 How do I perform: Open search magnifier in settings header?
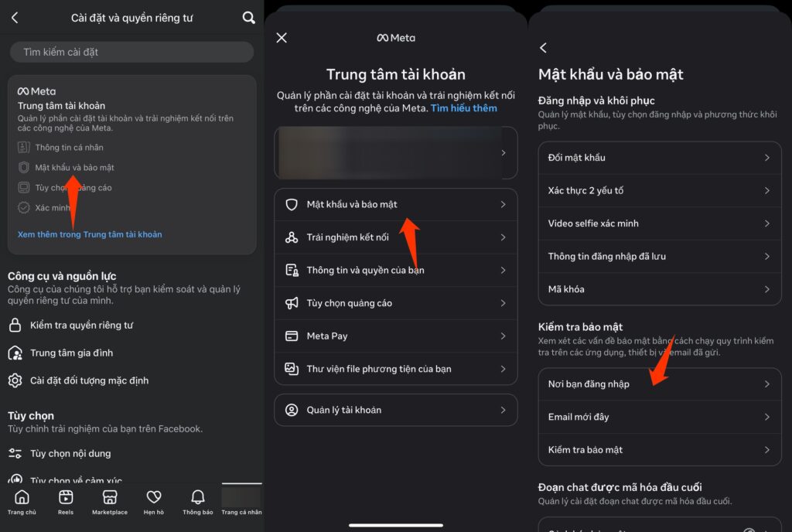pos(248,18)
